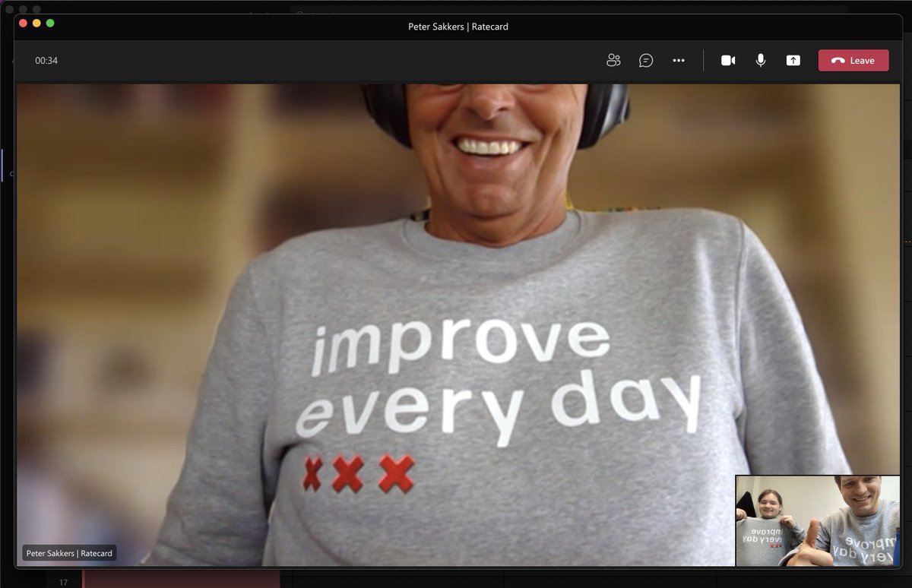Minimize the call window
This screenshot has width=912, height=588.
coord(36,24)
